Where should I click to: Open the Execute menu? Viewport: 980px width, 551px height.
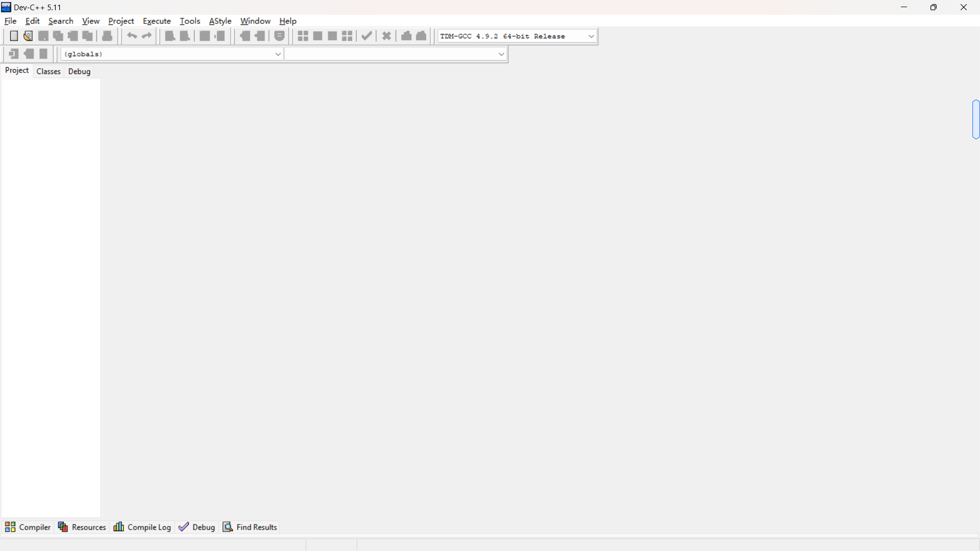[157, 21]
